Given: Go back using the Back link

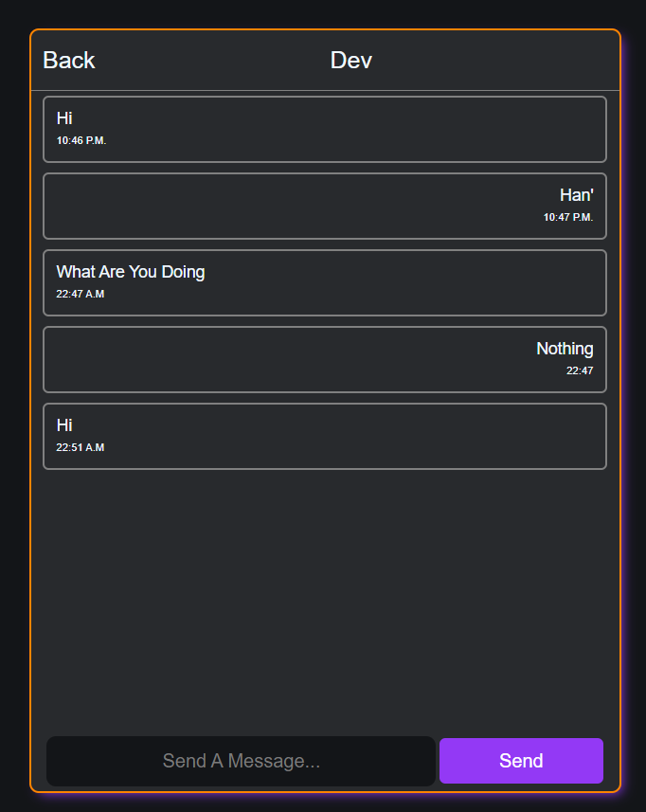Looking at the screenshot, I should [69, 60].
